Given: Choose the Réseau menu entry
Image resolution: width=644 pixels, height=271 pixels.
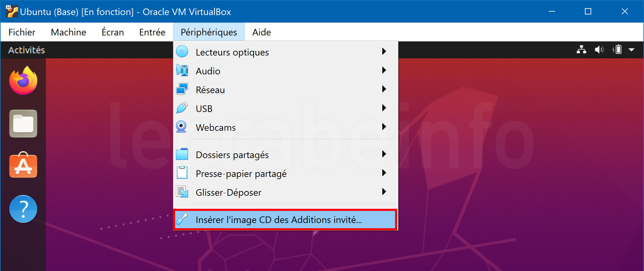Looking at the screenshot, I should tap(286, 89).
